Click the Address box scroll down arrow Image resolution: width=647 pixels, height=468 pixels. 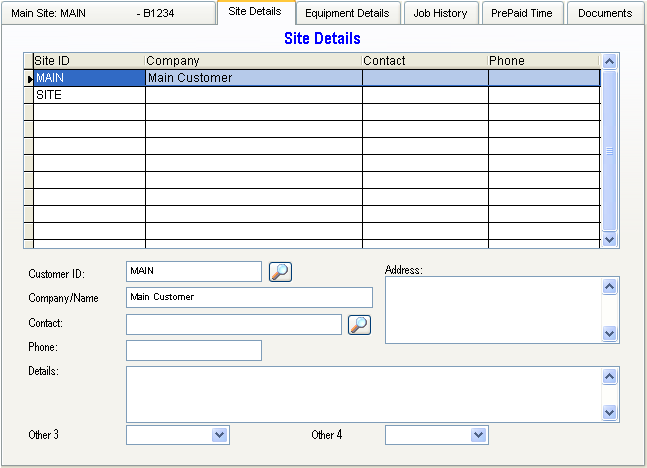[x=610, y=334]
